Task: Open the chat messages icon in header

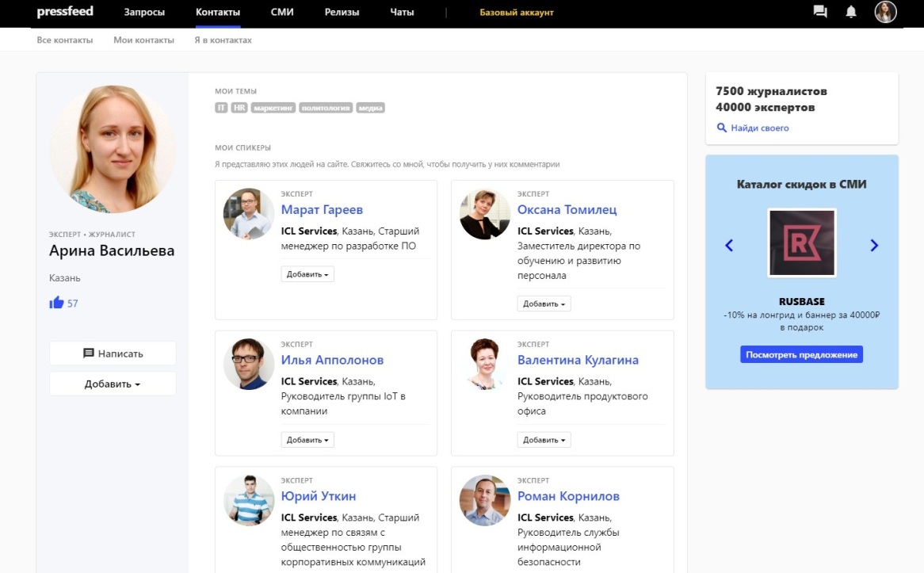Action: coord(820,12)
